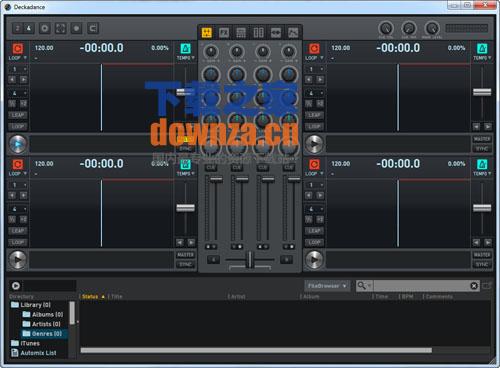Start playback on the bottom-left deck

18,260
